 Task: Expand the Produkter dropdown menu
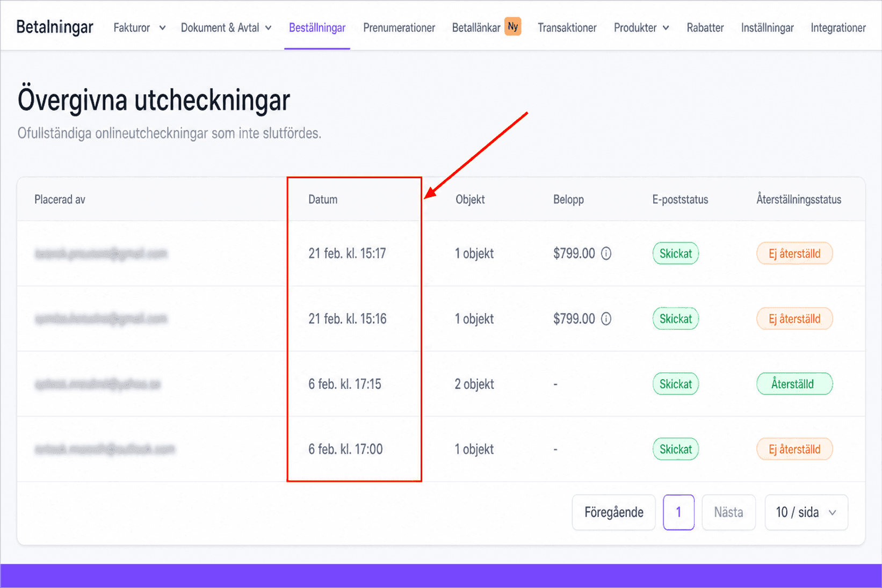(x=641, y=28)
